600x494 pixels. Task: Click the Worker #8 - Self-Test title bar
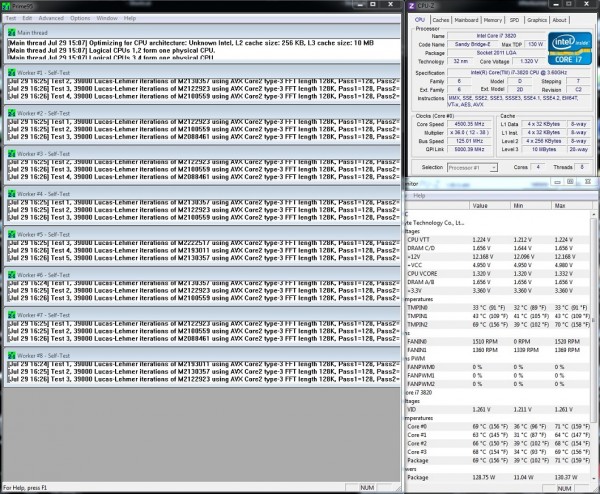(x=202, y=355)
